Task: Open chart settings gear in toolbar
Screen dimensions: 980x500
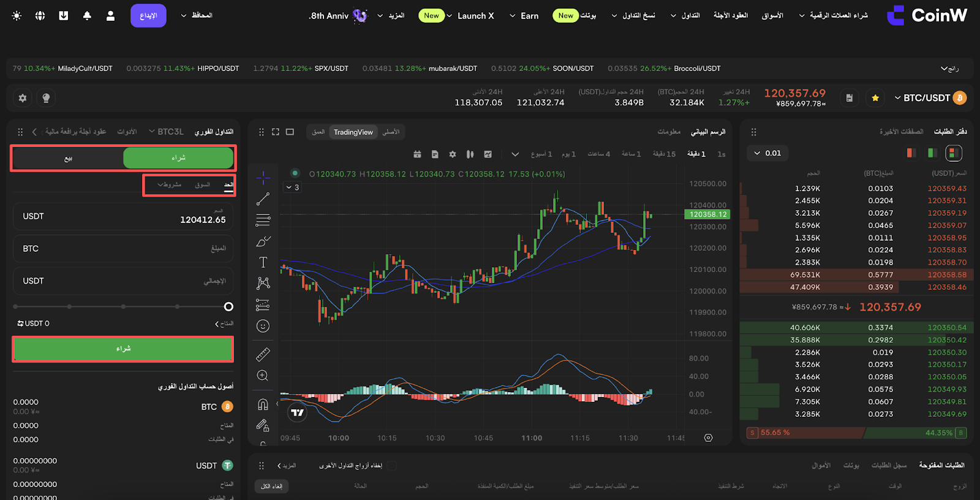Action: [453, 154]
